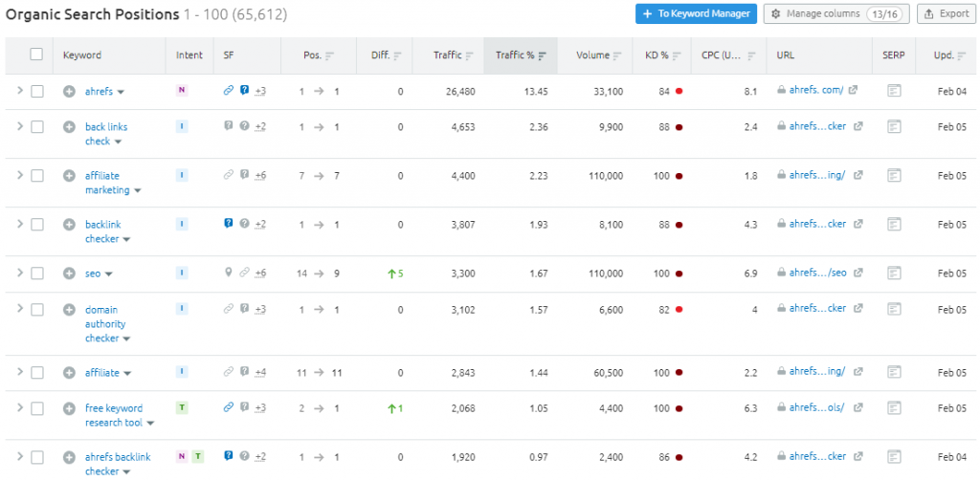Click the Intent column header

[x=189, y=55]
